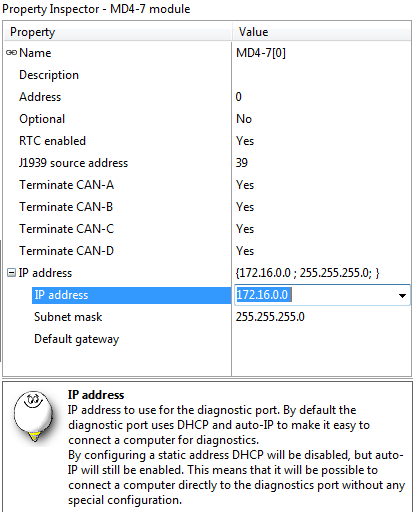Click the Subnet mask value 255.255.255.0
The height and width of the screenshot is (512, 413).
(x=270, y=317)
